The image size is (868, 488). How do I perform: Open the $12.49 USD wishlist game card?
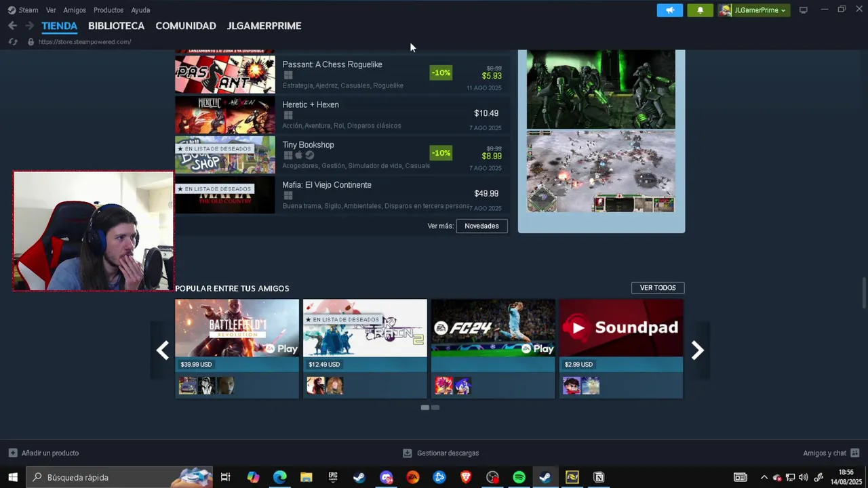[x=365, y=348]
